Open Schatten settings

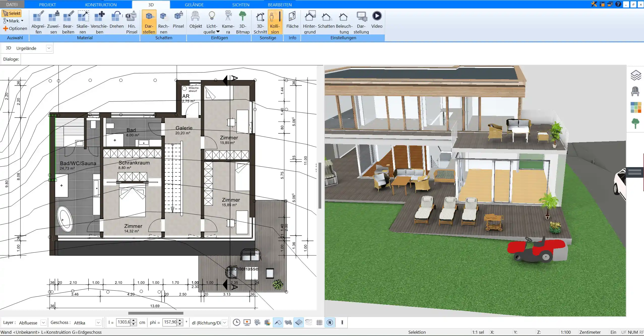[x=326, y=20]
